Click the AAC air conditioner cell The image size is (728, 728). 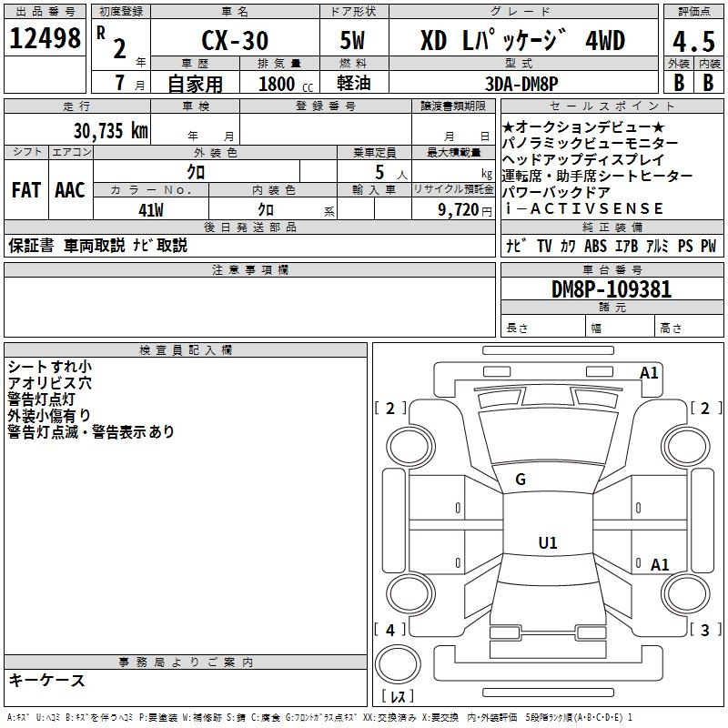point(70,190)
